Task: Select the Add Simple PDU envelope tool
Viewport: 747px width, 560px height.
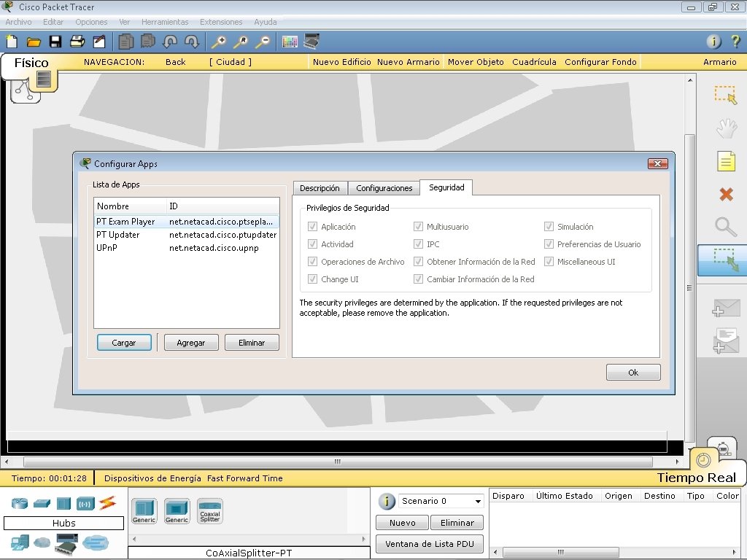Action: click(726, 308)
